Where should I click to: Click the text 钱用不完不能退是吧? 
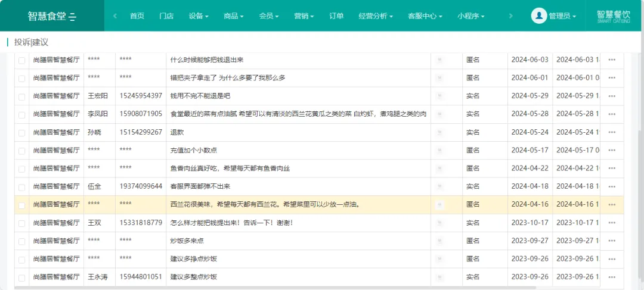[200, 96]
